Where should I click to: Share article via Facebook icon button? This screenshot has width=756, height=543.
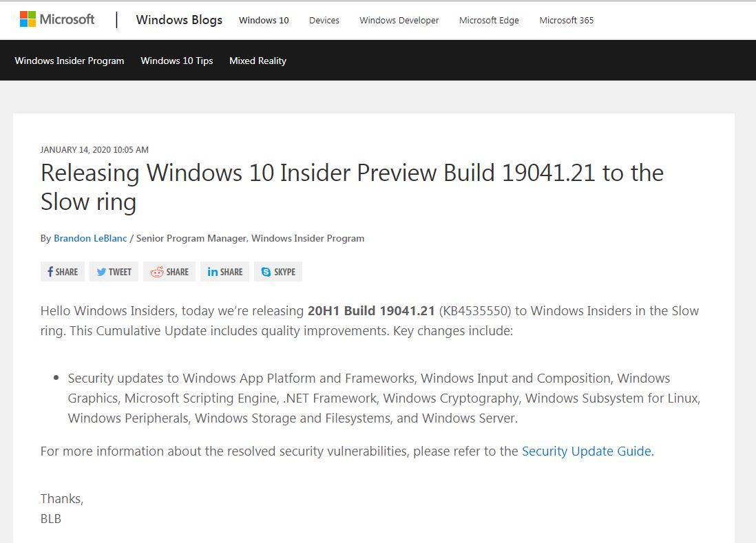(63, 272)
